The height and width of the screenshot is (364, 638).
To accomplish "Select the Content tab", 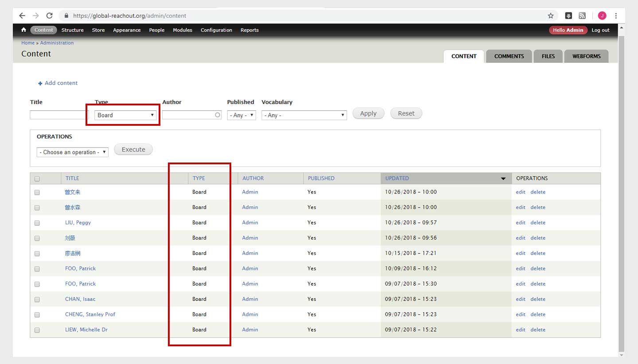I will (464, 56).
